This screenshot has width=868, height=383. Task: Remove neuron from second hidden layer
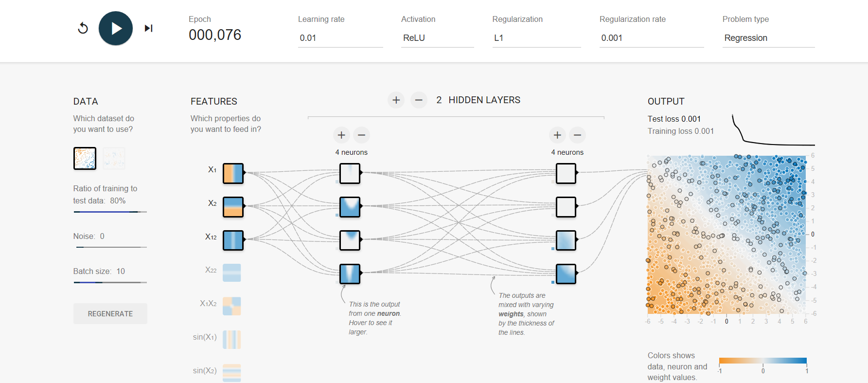pos(577,135)
